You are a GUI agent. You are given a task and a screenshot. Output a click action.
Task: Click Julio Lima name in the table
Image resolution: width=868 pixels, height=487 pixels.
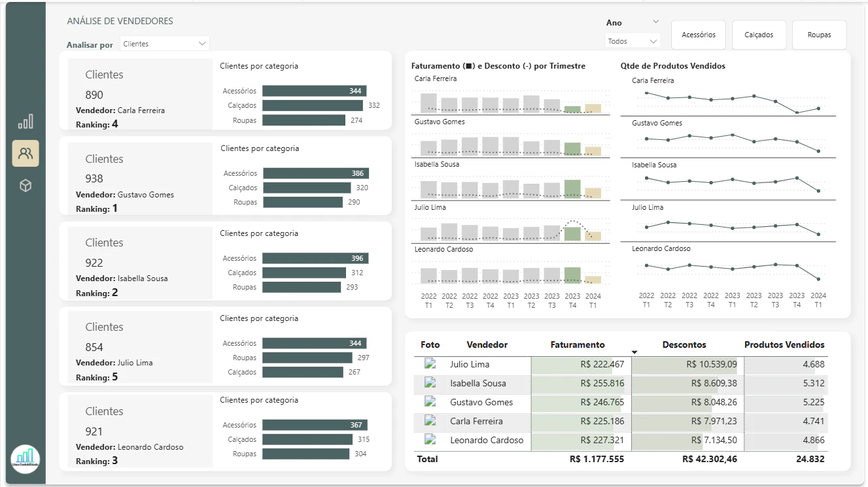pos(470,364)
